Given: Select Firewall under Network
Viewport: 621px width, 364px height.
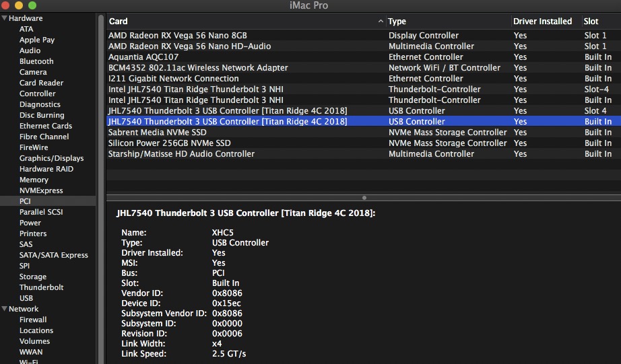Looking at the screenshot, I should click(x=33, y=320).
